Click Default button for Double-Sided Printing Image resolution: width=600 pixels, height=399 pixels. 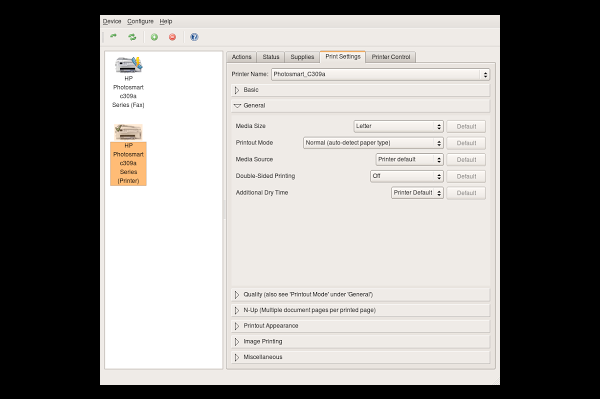[x=466, y=176]
